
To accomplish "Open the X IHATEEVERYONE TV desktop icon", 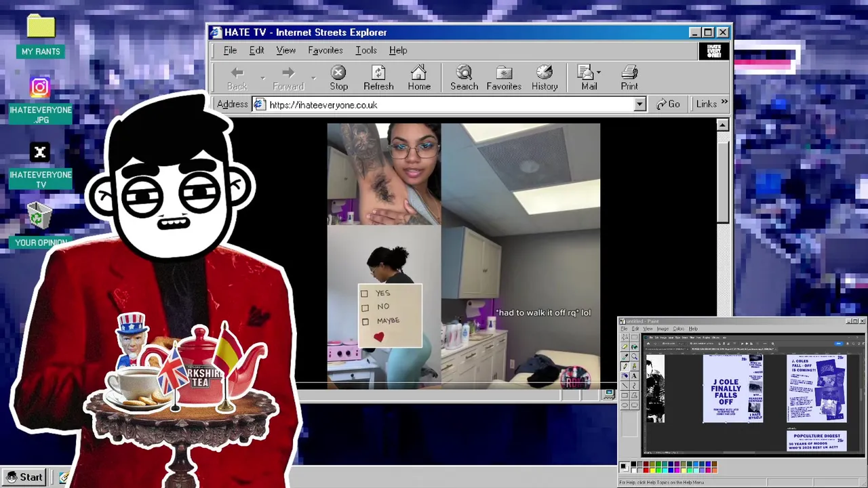I will [40, 165].
